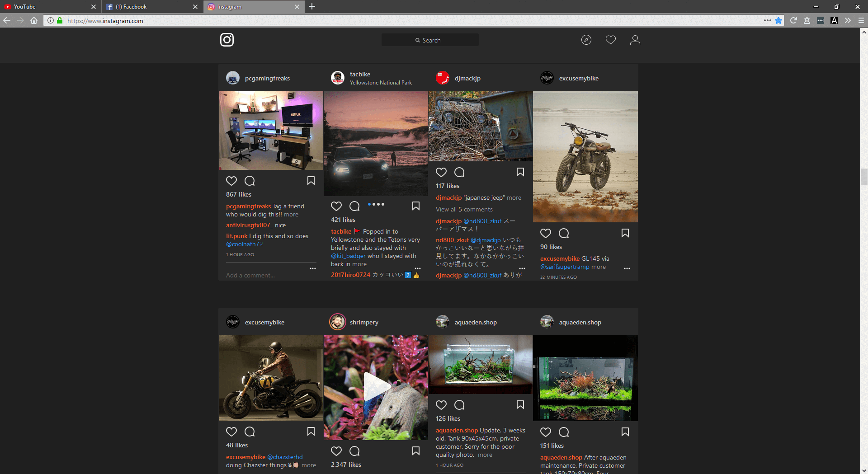Like the aquaeden.shop 151 likes post

coord(546,432)
